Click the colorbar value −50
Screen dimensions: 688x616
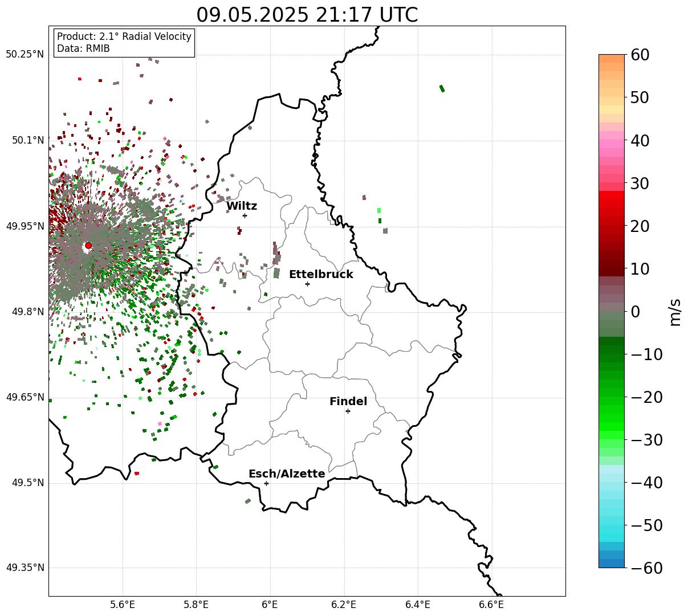click(646, 525)
